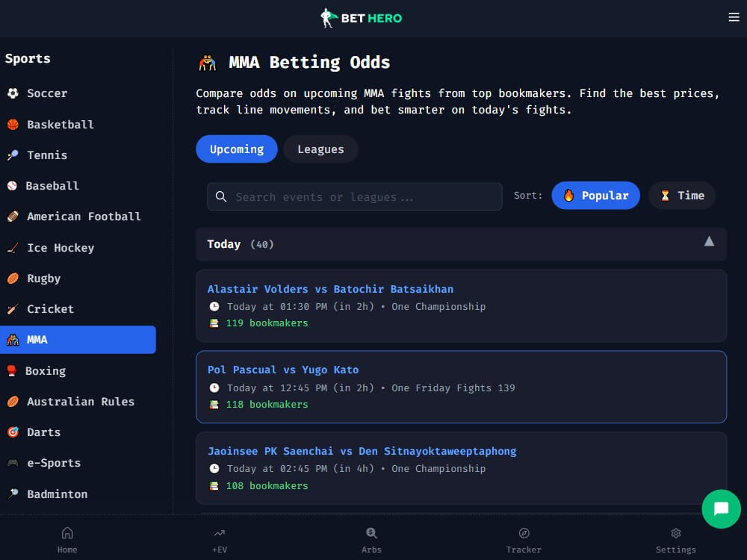The image size is (747, 560).
Task: Switch to the Leagues tab
Action: (x=320, y=149)
